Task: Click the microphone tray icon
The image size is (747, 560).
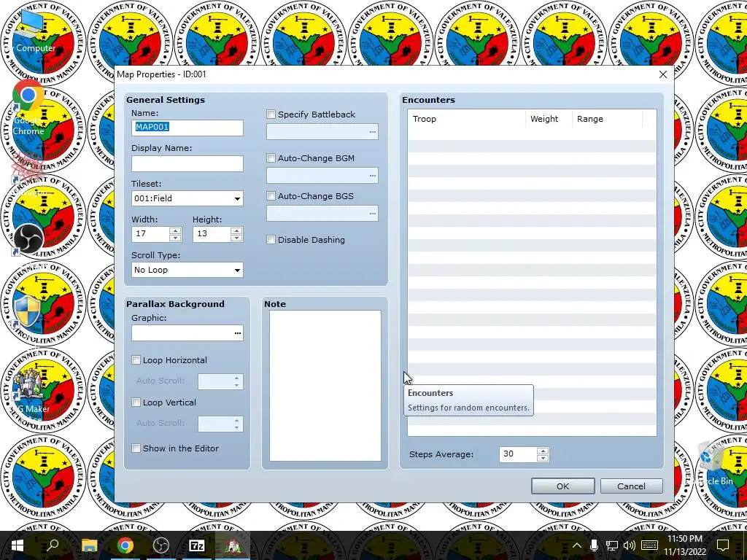Action: (594, 545)
